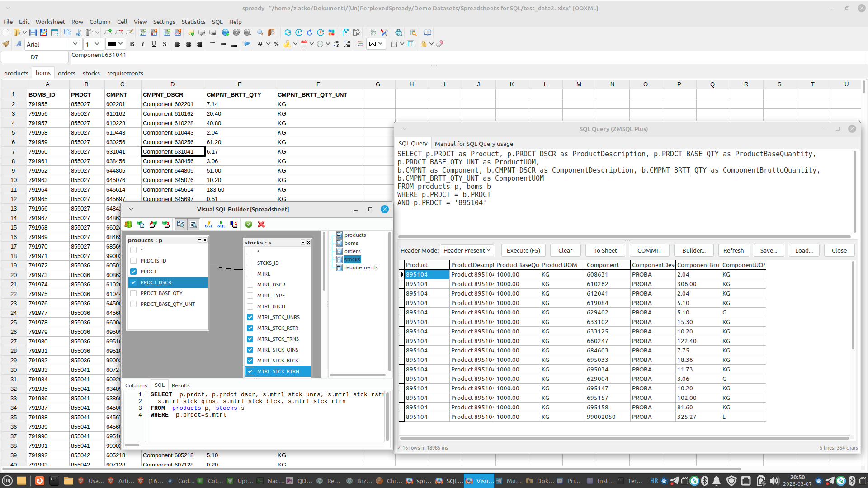Open the Statistics menu

[193, 22]
